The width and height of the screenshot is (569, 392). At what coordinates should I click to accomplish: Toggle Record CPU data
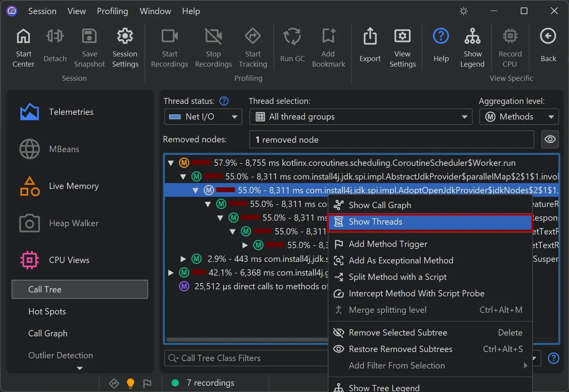point(510,47)
